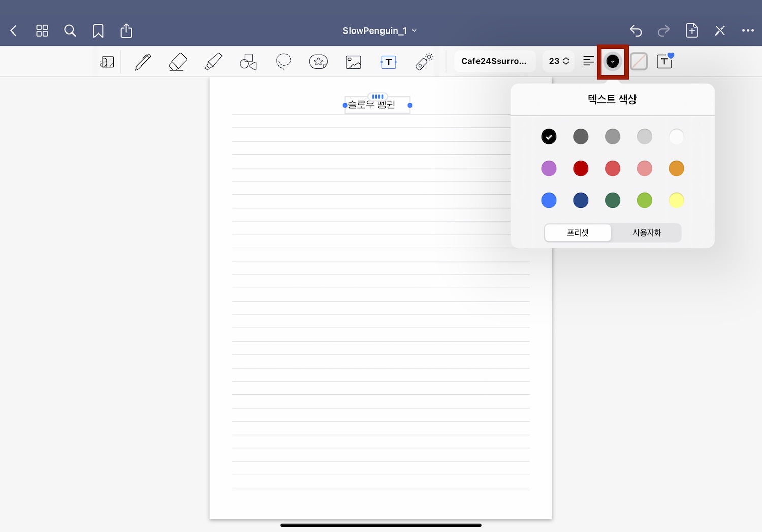This screenshot has width=762, height=532.
Task: Open the page thumbnails grid view
Action: (42, 31)
